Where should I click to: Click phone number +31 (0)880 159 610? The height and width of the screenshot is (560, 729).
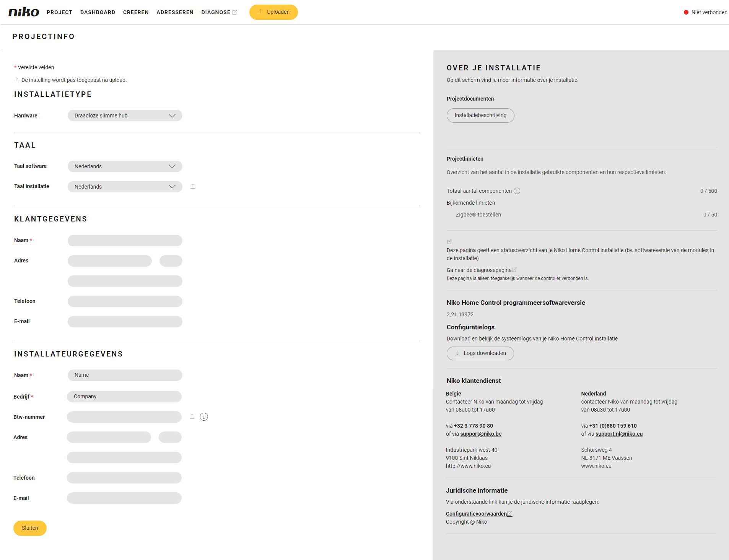click(x=613, y=426)
